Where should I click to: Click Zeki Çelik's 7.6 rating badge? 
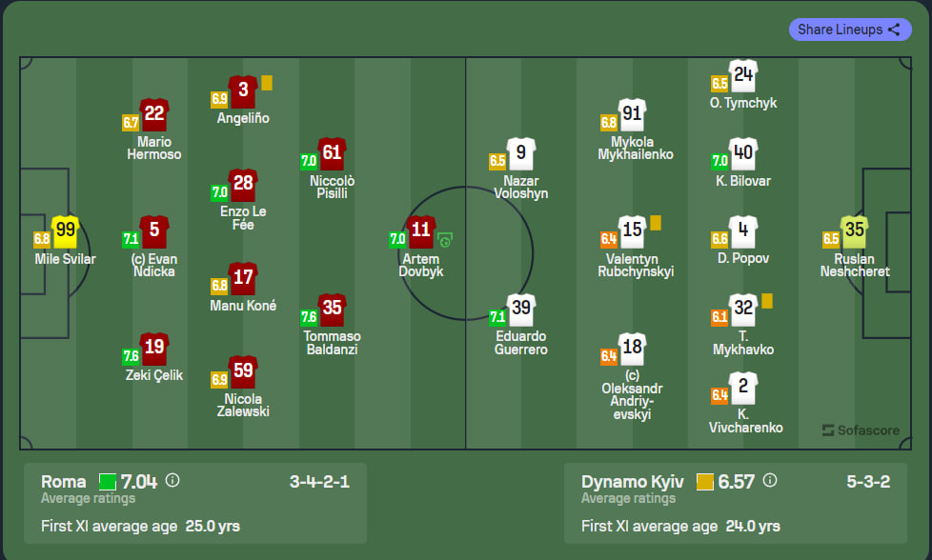click(131, 356)
